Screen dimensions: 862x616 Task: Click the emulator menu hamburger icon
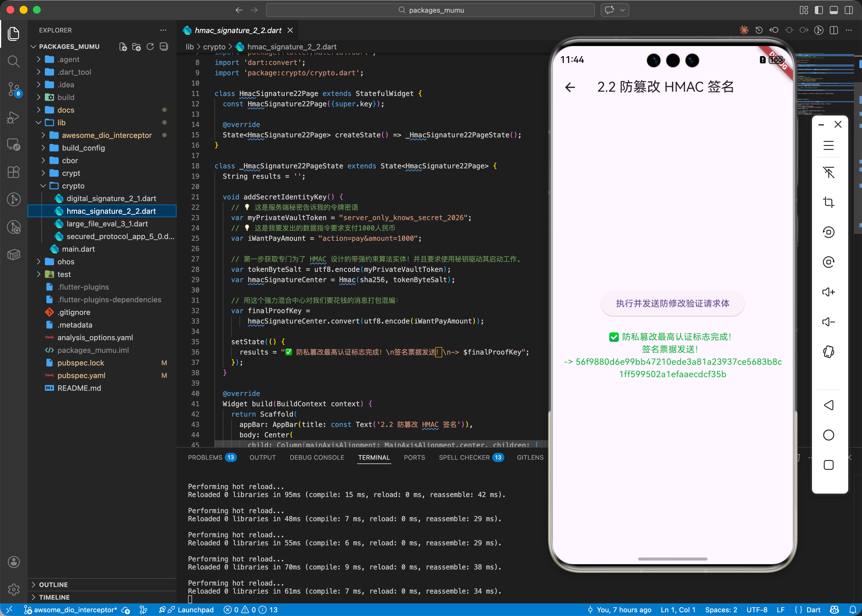click(x=828, y=146)
